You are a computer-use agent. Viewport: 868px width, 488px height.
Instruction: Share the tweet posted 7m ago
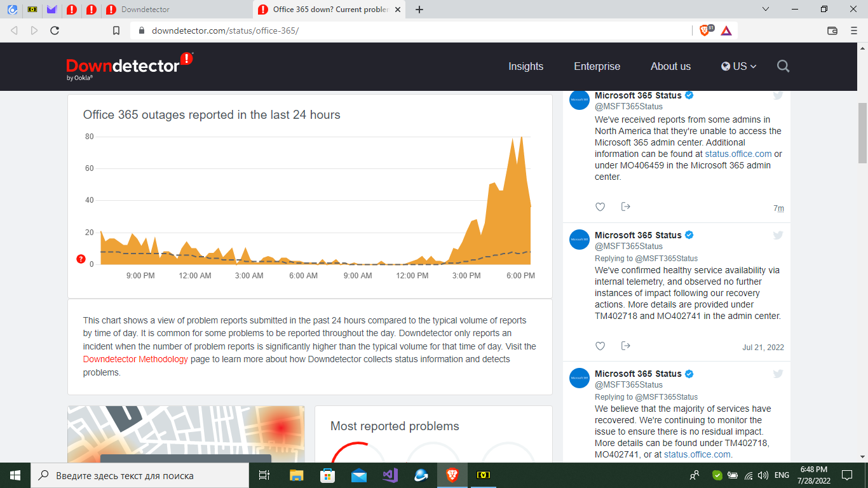(625, 207)
